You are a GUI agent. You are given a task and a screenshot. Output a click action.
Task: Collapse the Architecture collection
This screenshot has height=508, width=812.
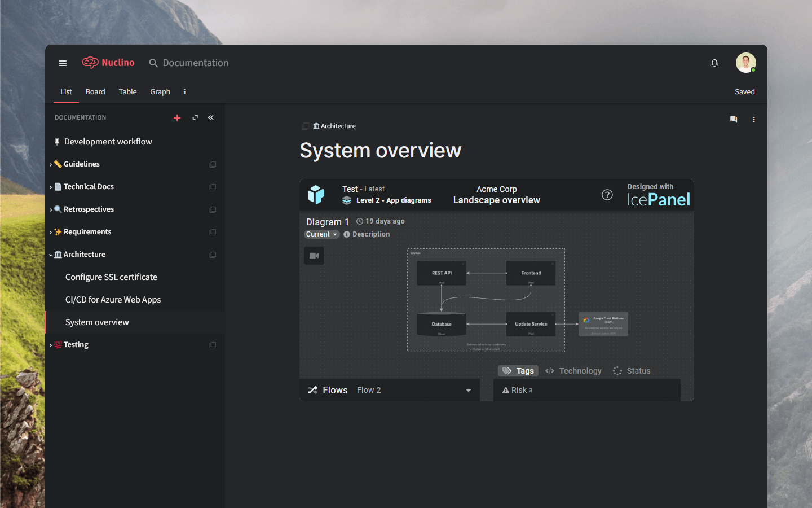(x=51, y=255)
